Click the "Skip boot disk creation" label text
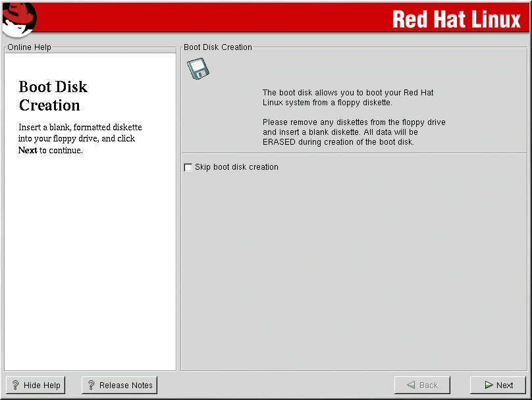 236,167
